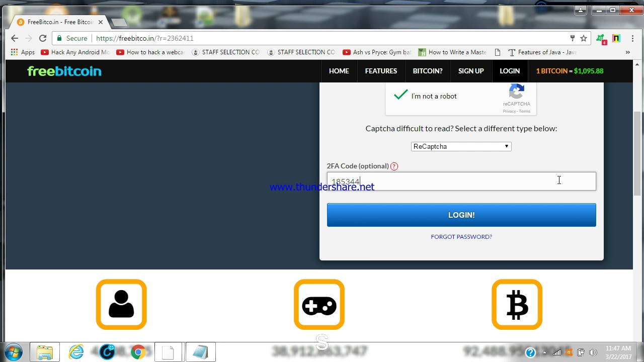
Task: Go back using browser back arrow
Action: pos(15,38)
